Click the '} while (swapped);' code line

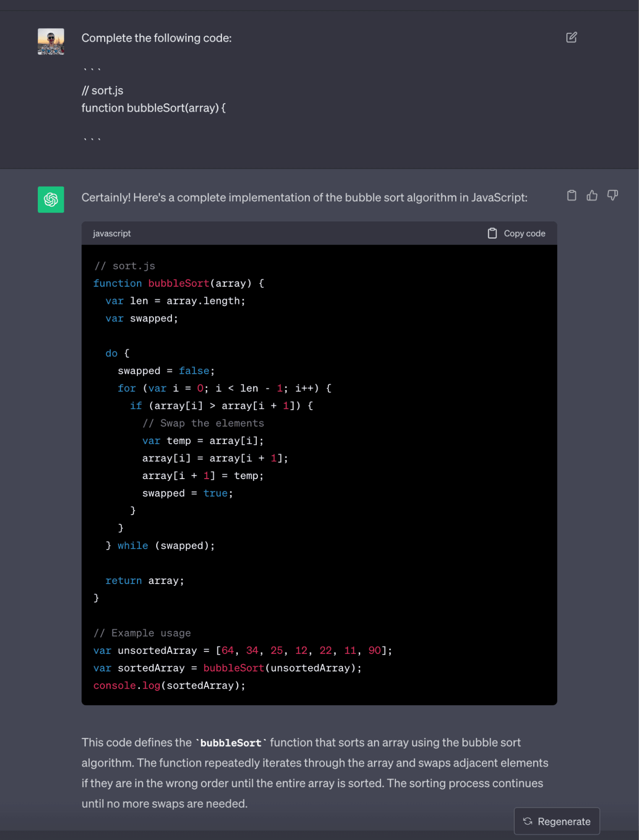[160, 545]
